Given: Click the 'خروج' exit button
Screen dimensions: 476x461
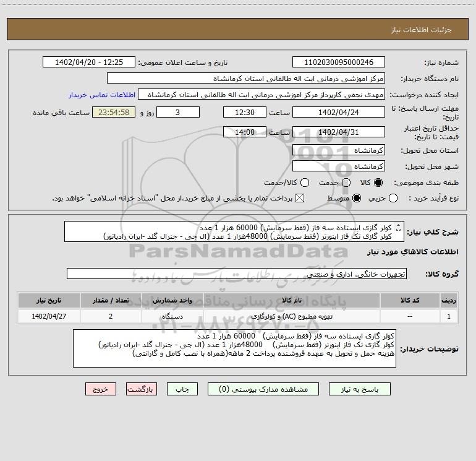Looking at the screenshot, I should (x=101, y=389).
